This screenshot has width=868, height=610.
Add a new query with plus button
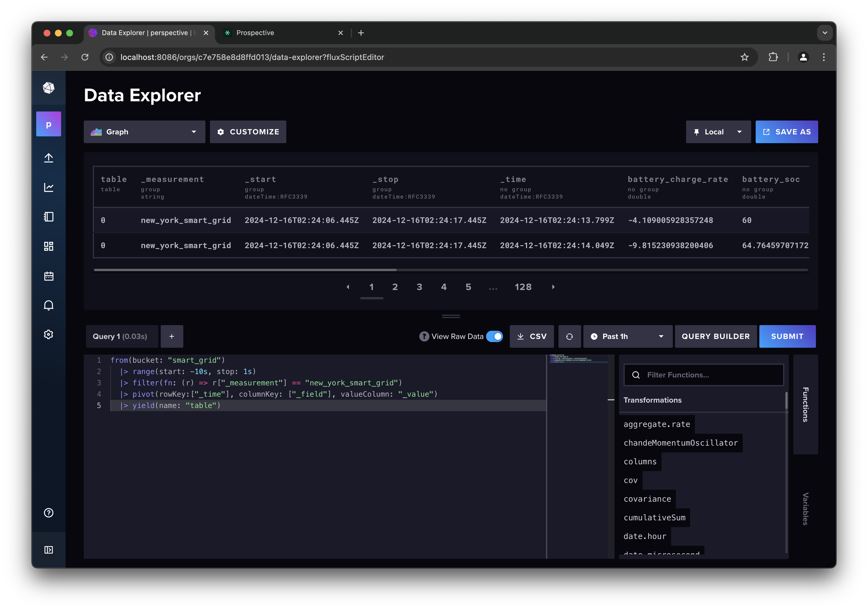point(172,336)
